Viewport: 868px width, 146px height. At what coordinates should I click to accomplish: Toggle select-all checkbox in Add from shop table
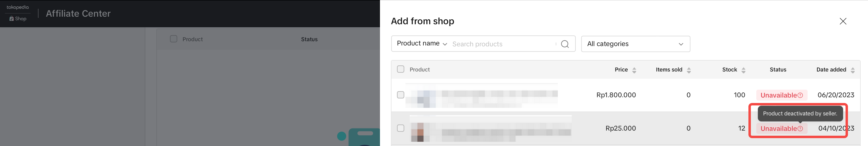pyautogui.click(x=400, y=69)
